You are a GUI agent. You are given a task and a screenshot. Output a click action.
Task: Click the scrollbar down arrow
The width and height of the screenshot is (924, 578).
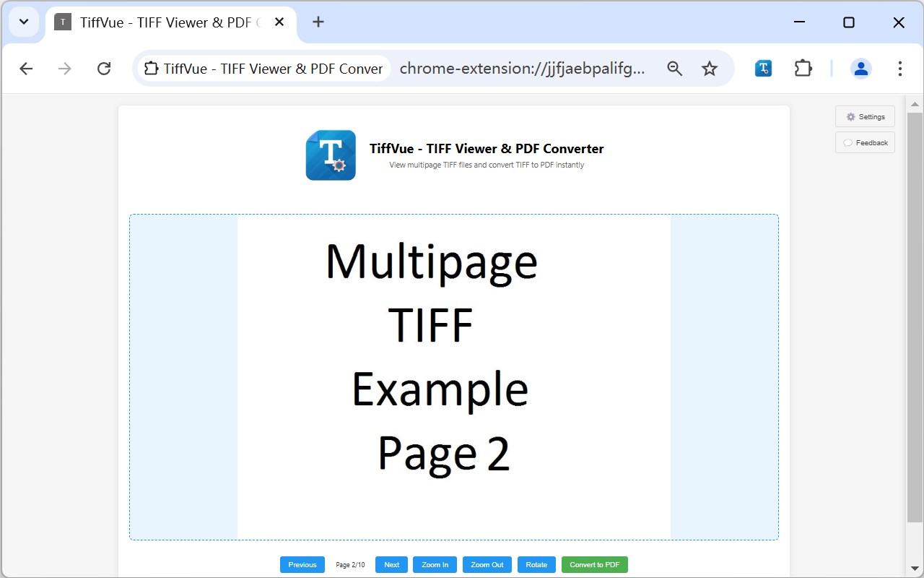pyautogui.click(x=915, y=568)
